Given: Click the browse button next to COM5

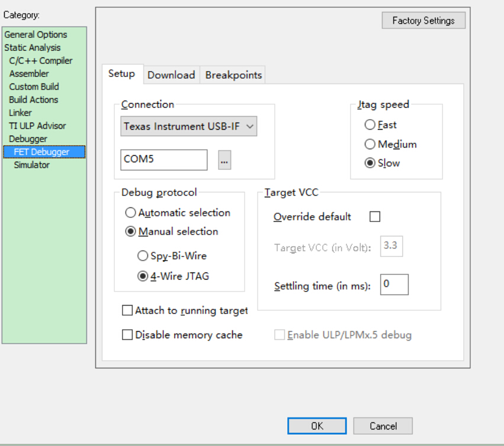Looking at the screenshot, I should [224, 160].
